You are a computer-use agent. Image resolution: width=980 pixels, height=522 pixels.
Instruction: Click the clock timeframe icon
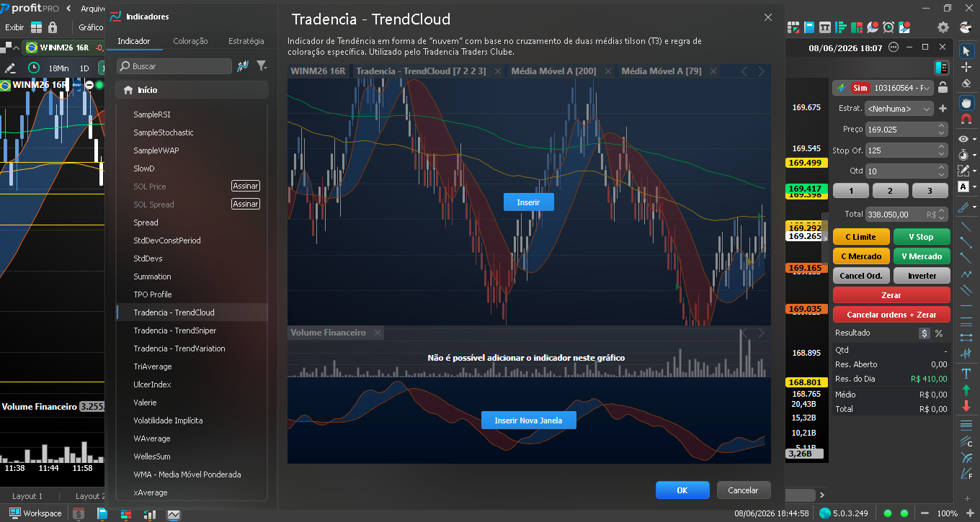coord(34,68)
